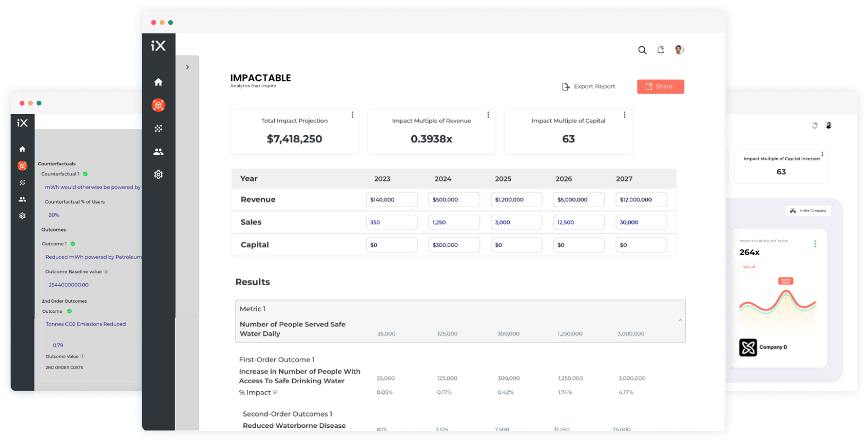Click the $7,418,250 total projection value
868x441 pixels.
tap(294, 139)
